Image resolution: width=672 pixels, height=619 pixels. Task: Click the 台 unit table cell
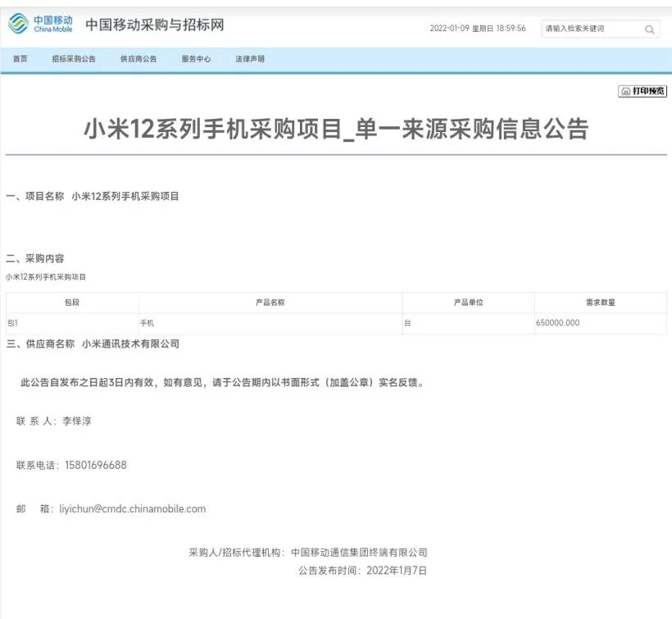[x=469, y=323]
